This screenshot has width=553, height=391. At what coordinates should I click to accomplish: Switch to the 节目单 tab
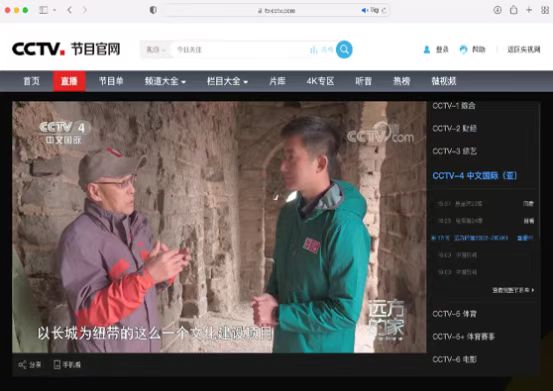(x=111, y=81)
